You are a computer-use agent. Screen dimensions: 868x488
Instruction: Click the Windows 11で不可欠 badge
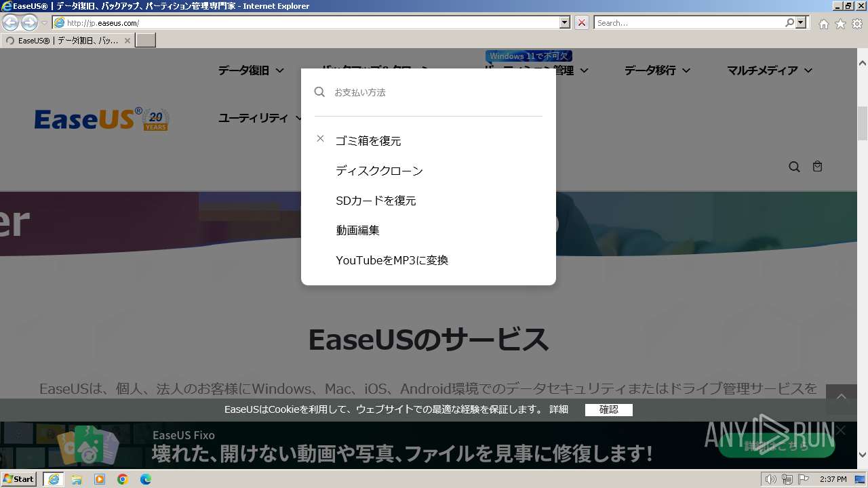click(x=529, y=56)
